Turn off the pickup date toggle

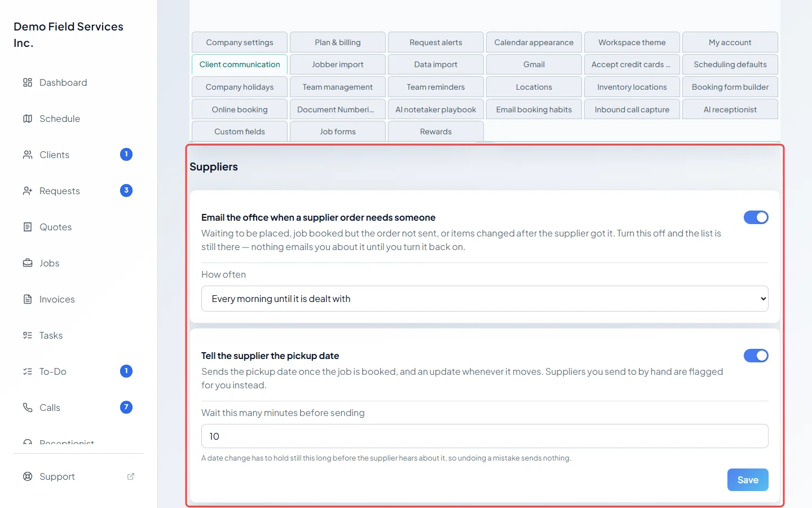coord(756,356)
